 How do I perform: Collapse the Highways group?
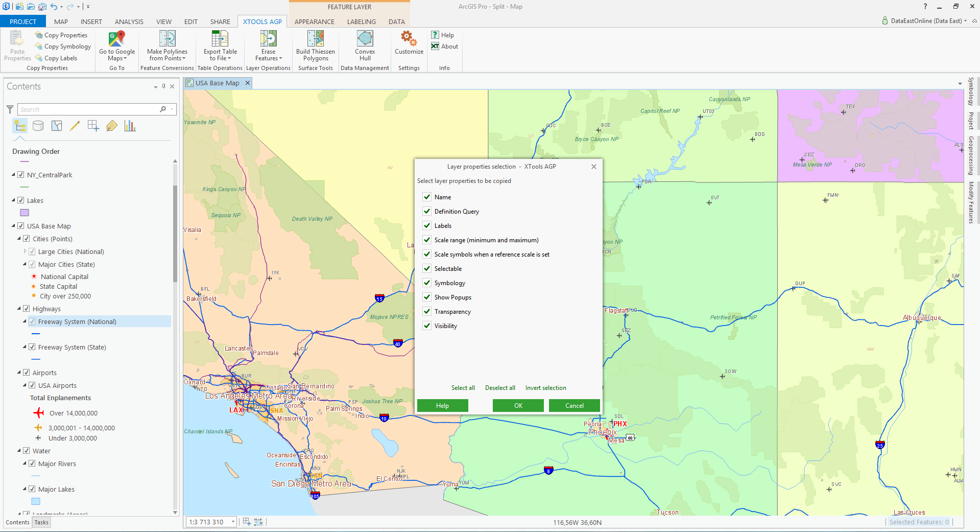(19, 309)
